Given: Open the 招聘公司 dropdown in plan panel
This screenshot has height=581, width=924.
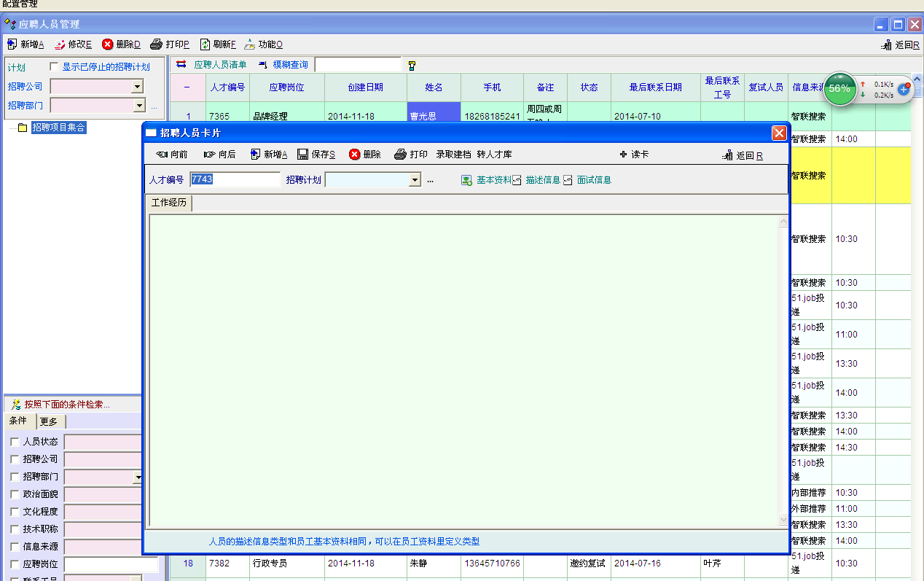Looking at the screenshot, I should pos(137,87).
